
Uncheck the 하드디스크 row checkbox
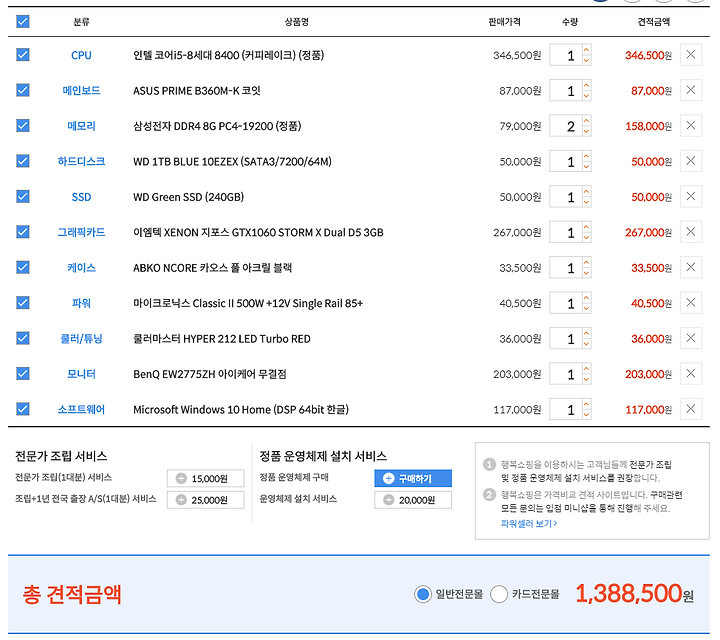click(x=23, y=161)
